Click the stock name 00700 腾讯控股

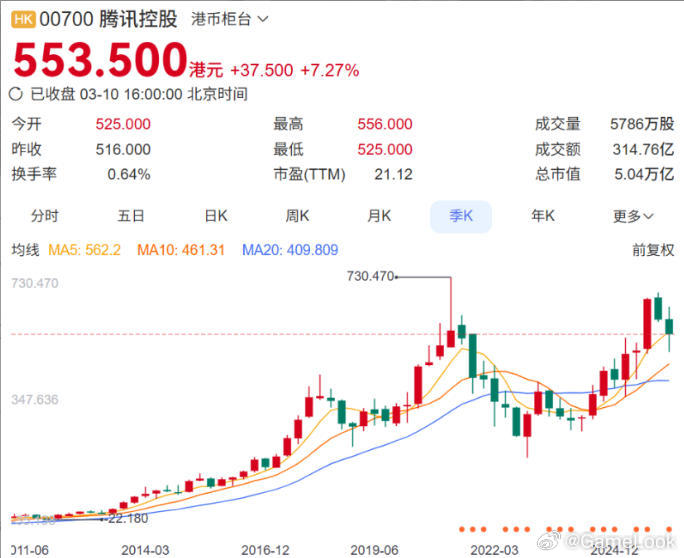(108, 20)
